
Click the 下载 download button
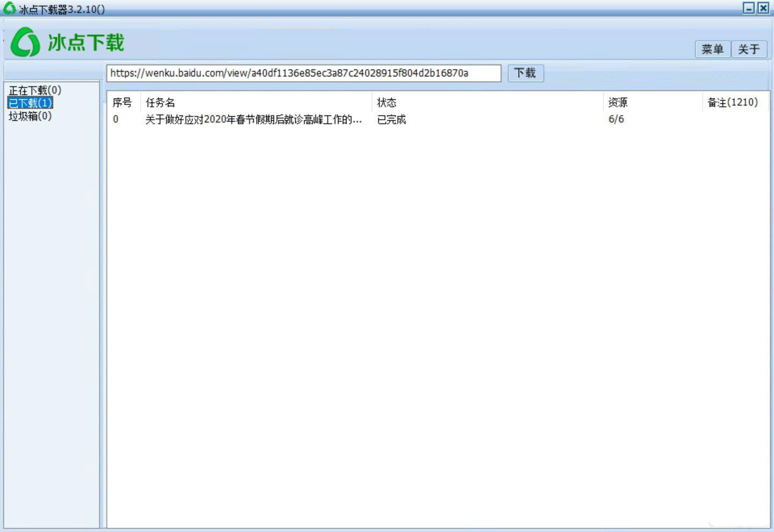point(526,73)
